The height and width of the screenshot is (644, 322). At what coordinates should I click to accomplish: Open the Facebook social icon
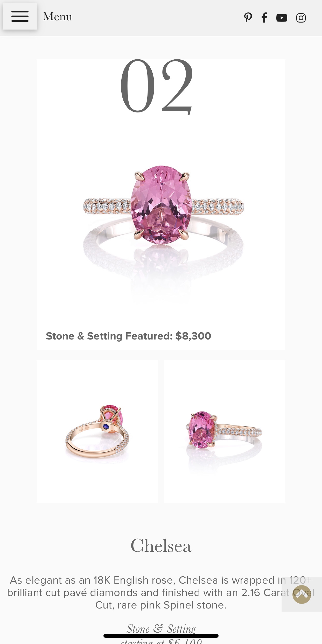click(264, 18)
